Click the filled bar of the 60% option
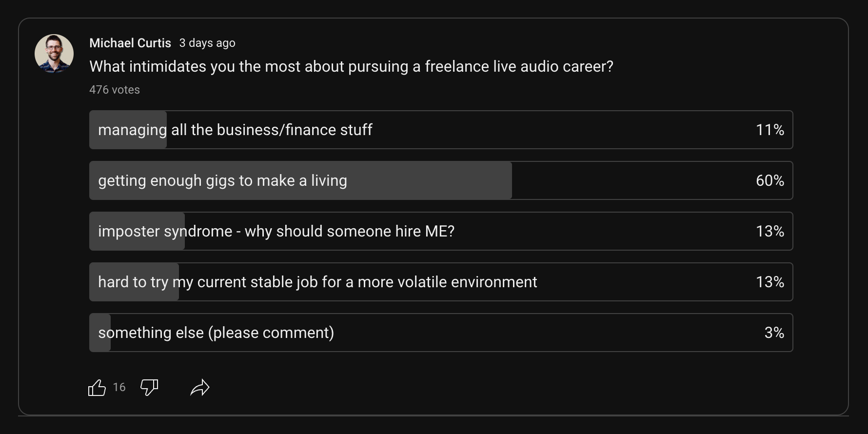Viewport: 868px width, 434px height. 429,180
